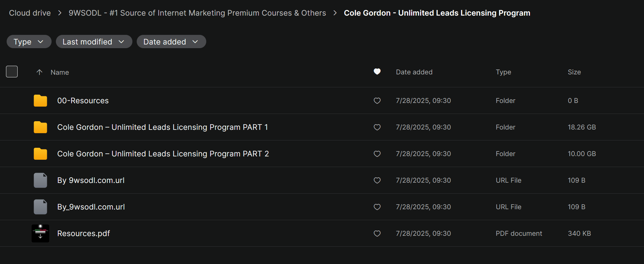Open the Date added filter dropdown

(x=171, y=42)
